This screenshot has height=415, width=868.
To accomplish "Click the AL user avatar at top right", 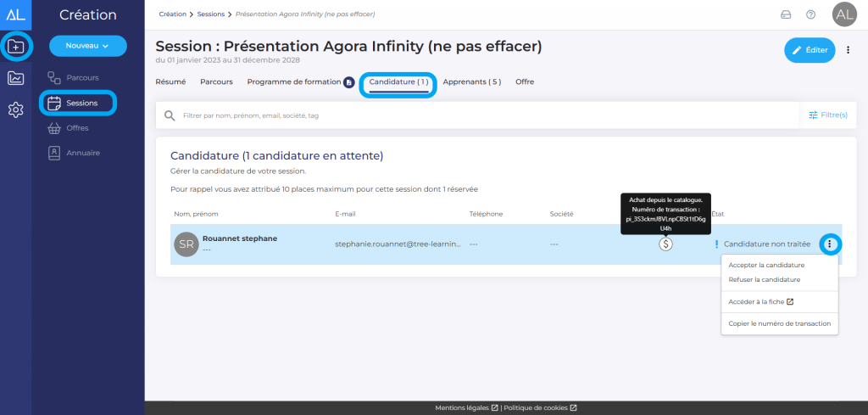I will pyautogui.click(x=844, y=14).
